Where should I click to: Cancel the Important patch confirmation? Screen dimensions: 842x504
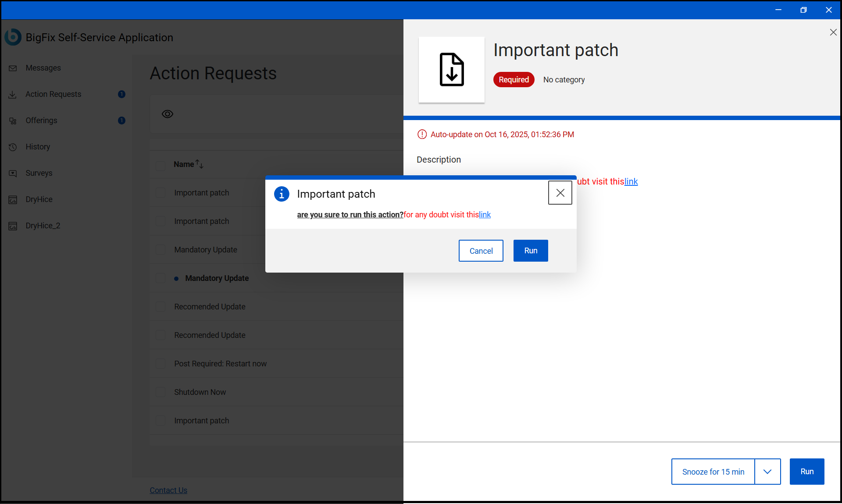481,251
